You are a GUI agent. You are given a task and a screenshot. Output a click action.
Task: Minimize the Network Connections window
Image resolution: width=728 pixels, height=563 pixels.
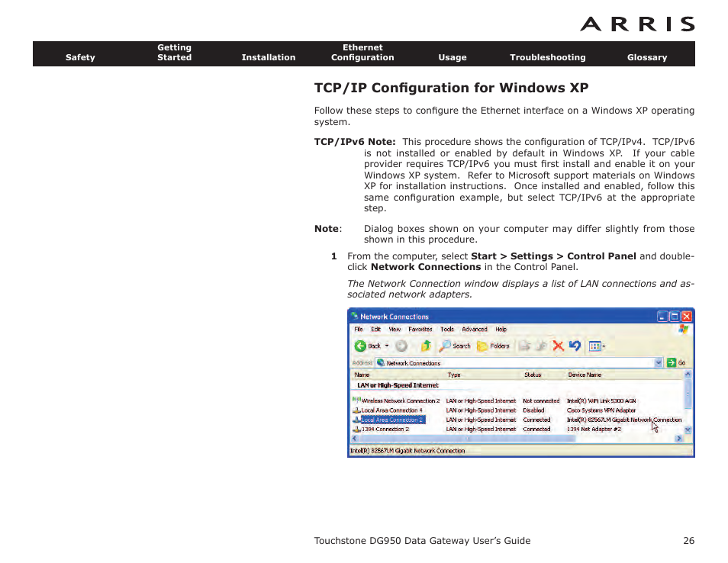coord(662,317)
